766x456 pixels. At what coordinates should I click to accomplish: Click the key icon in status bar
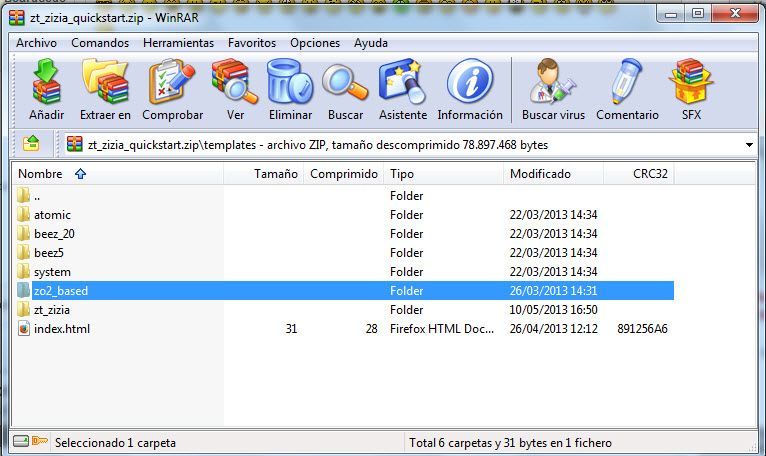tap(40, 441)
